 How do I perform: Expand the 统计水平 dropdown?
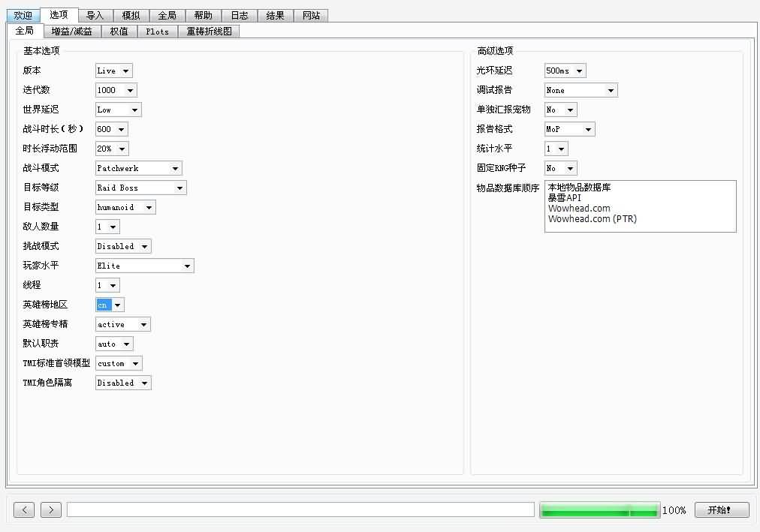point(556,149)
